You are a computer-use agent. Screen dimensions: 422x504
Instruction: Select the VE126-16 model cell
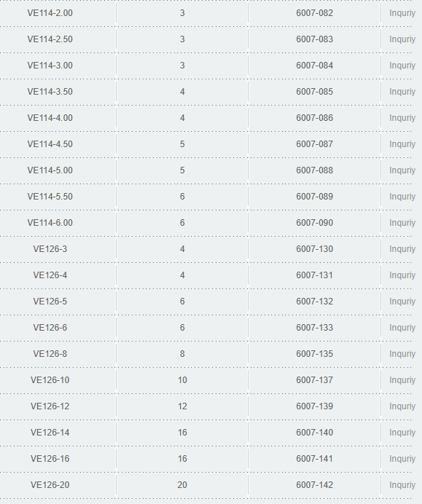[50, 459]
